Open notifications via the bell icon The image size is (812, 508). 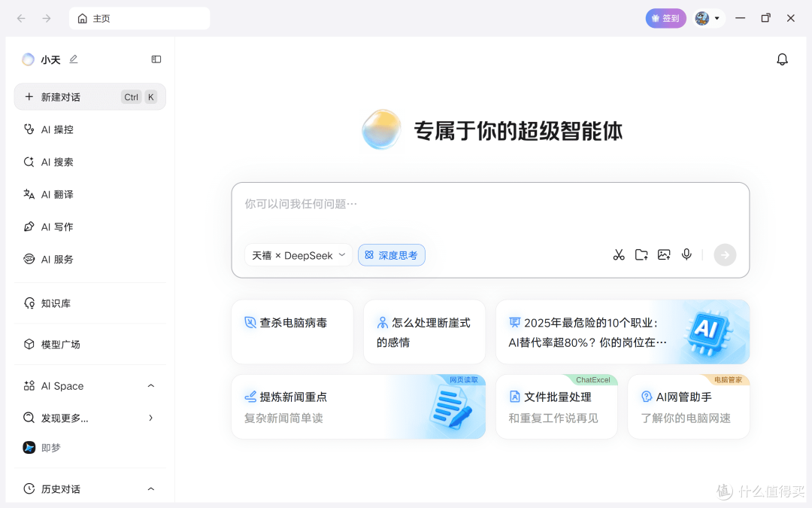(x=782, y=59)
